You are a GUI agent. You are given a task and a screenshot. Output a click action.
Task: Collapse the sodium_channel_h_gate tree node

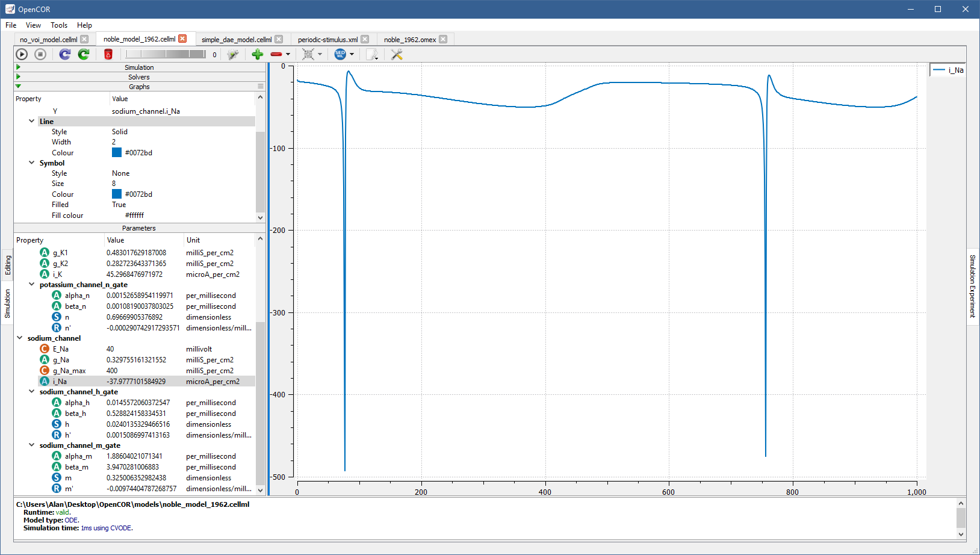tap(32, 392)
